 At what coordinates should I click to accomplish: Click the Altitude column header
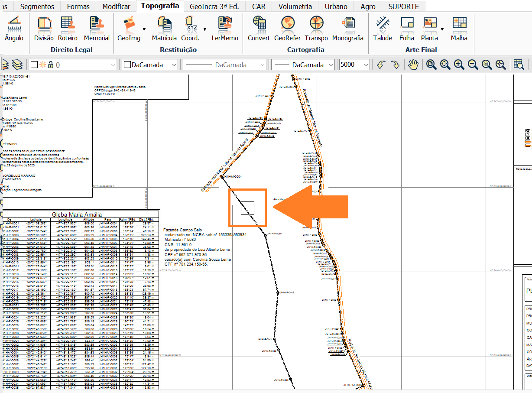point(89,220)
